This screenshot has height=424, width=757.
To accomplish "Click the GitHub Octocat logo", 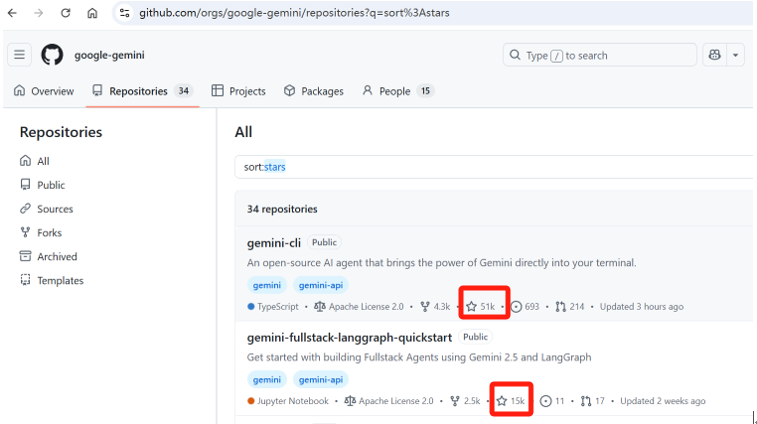I will pyautogui.click(x=52, y=55).
